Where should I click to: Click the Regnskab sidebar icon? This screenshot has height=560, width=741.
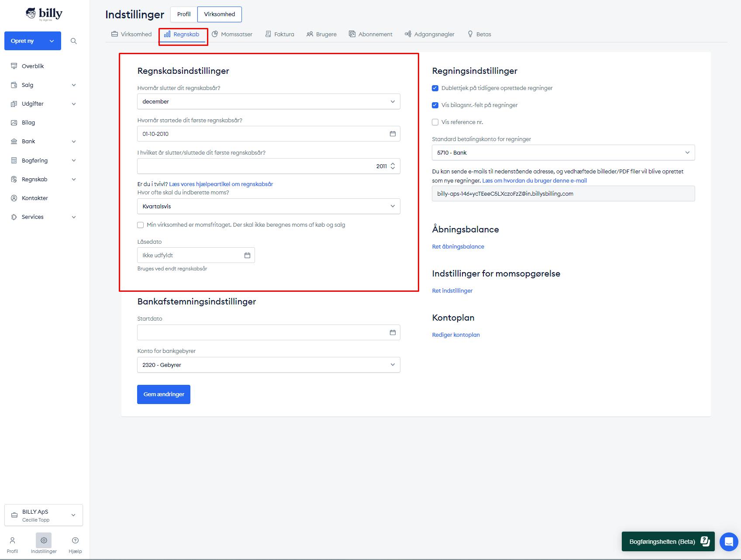[14, 179]
